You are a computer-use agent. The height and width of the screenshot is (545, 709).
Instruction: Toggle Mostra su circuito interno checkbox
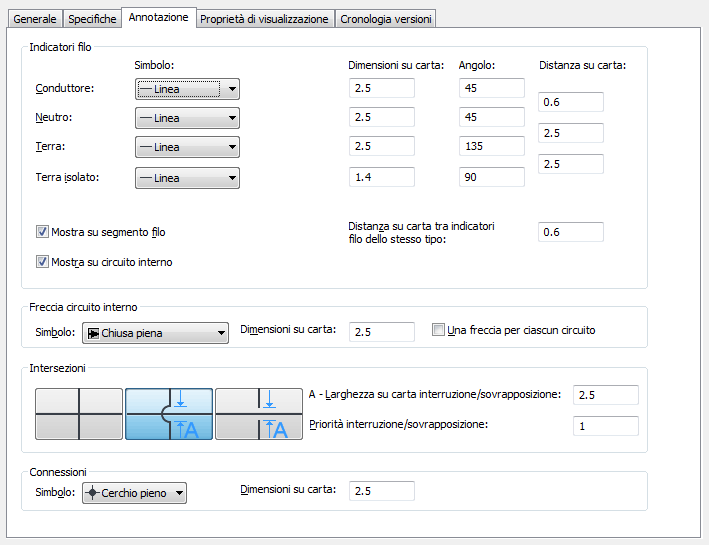tap(43, 262)
